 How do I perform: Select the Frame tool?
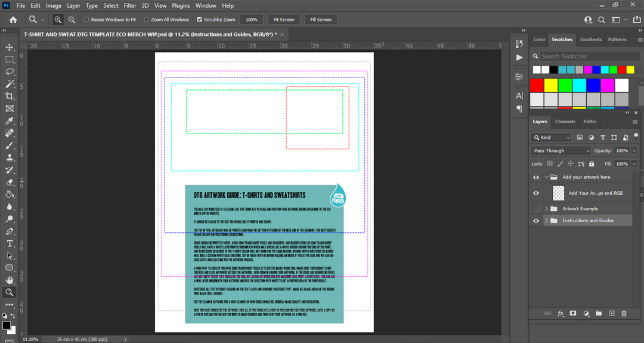pos(9,108)
